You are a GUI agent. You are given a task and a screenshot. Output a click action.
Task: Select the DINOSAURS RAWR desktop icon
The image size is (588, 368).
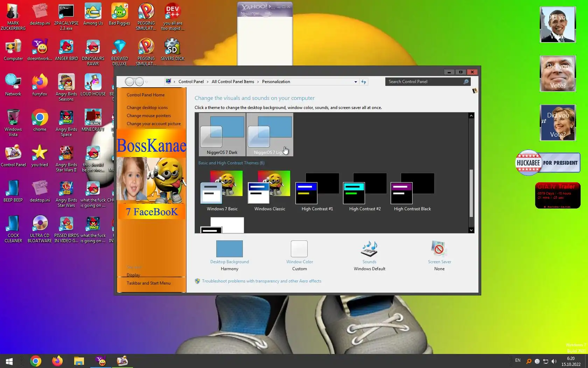[93, 52]
